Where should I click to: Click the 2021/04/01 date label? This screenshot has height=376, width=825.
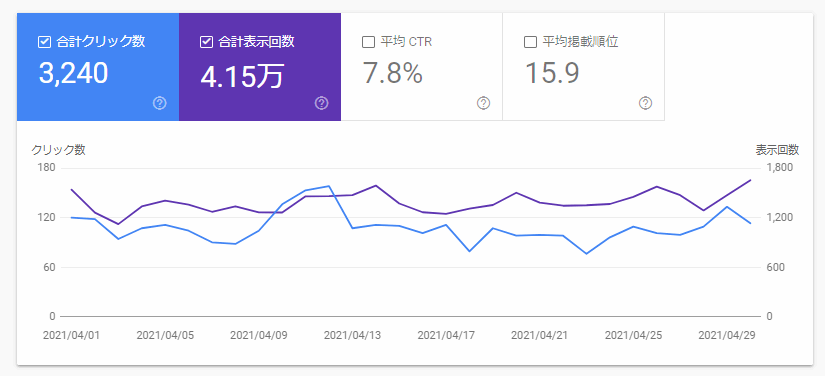click(71, 336)
